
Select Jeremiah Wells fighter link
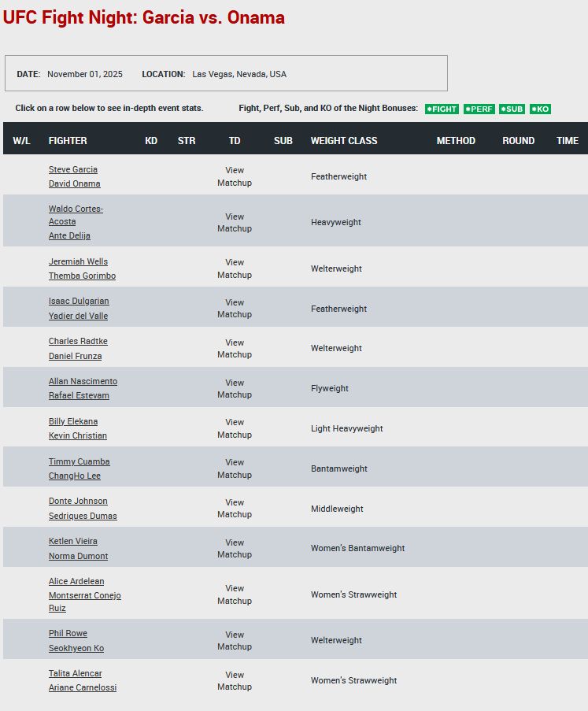click(78, 261)
